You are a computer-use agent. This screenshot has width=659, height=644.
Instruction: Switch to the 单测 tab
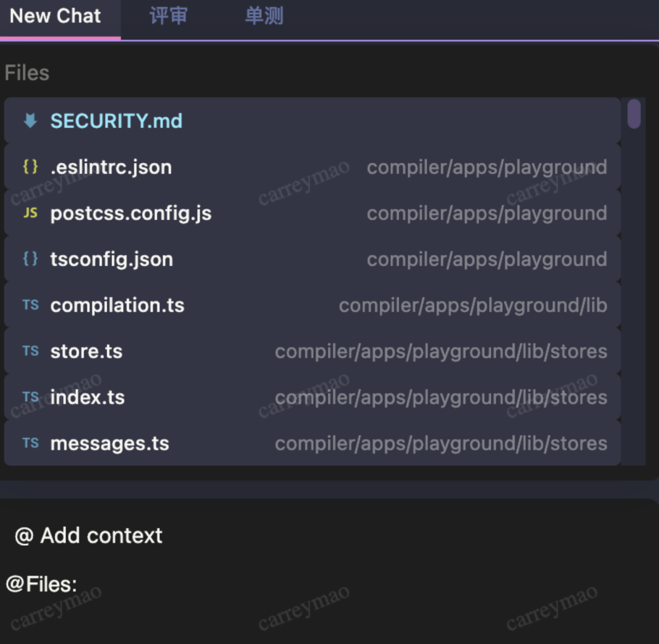(264, 16)
